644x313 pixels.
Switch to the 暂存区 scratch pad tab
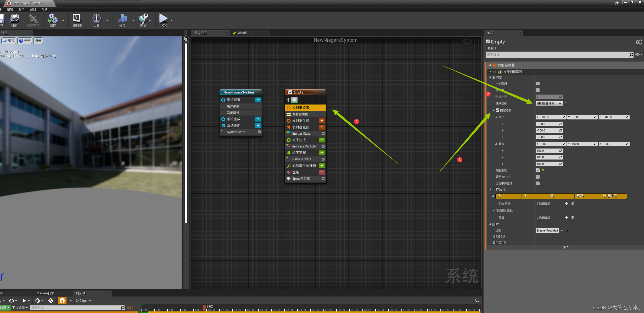pyautogui.click(x=242, y=33)
